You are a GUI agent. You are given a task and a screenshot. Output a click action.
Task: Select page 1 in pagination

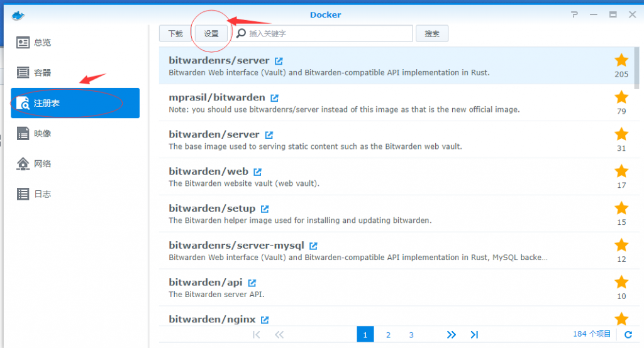[x=365, y=334]
